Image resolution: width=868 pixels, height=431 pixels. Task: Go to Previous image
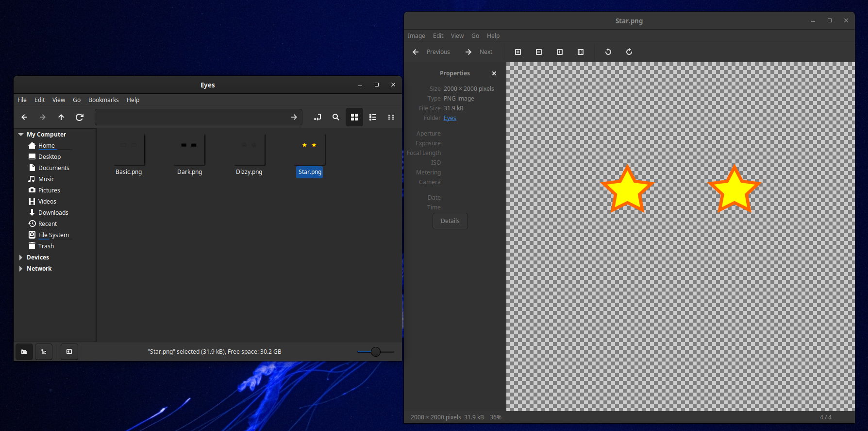(x=432, y=52)
